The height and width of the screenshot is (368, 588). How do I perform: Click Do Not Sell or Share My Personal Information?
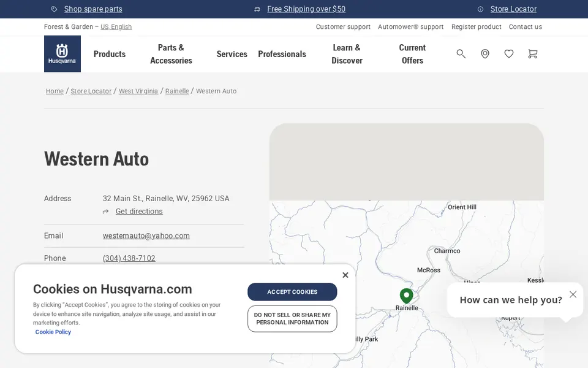pyautogui.click(x=292, y=319)
